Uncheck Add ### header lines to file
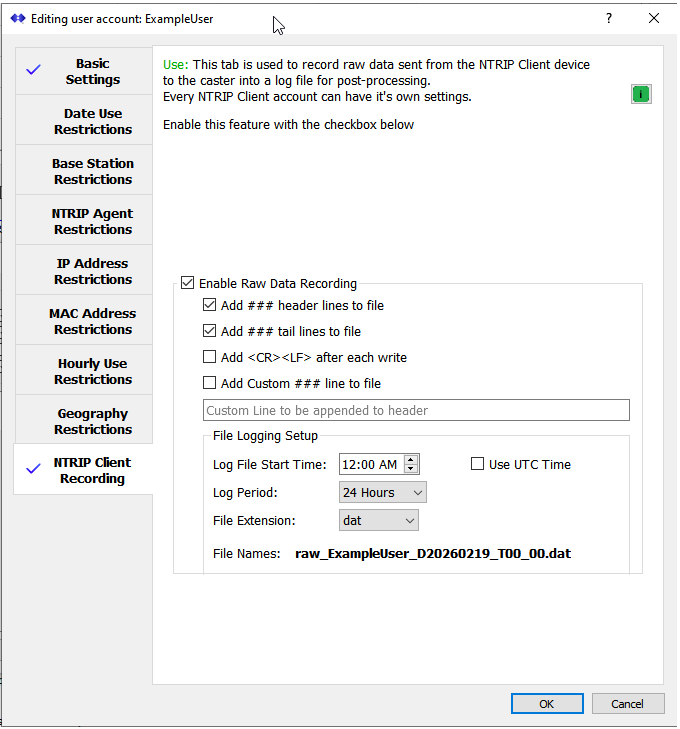The height and width of the screenshot is (729, 680). (209, 306)
